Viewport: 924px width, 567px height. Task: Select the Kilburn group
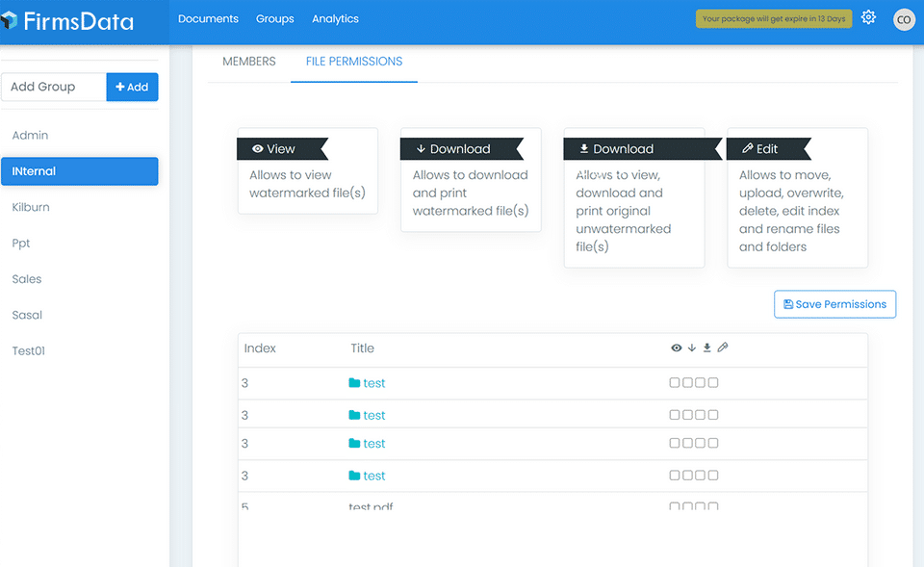click(80, 207)
